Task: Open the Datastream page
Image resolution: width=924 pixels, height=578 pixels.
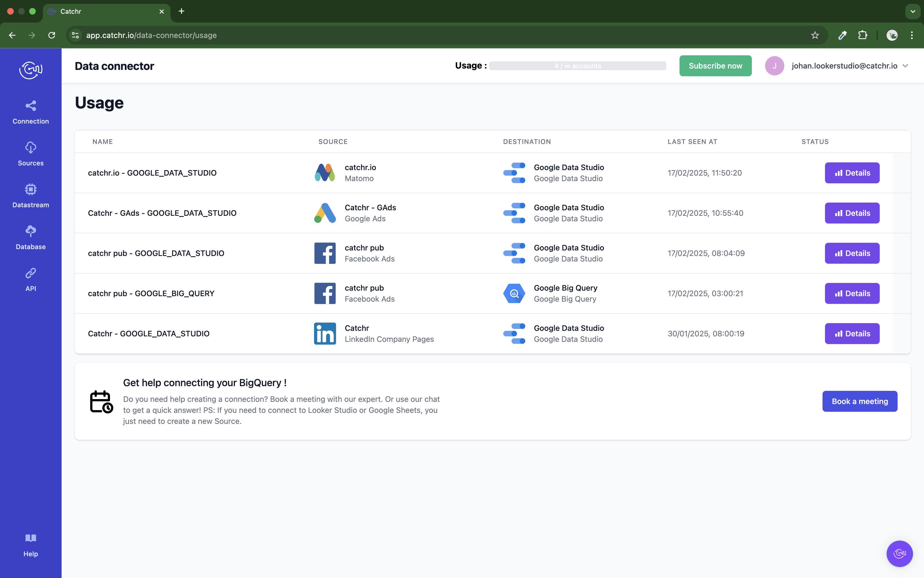Action: point(31,196)
